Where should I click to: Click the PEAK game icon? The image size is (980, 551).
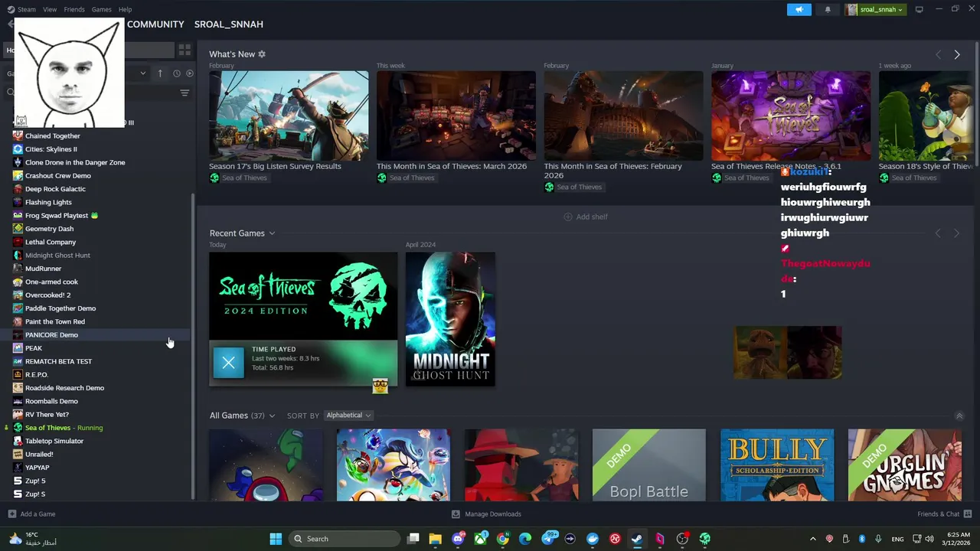18,348
